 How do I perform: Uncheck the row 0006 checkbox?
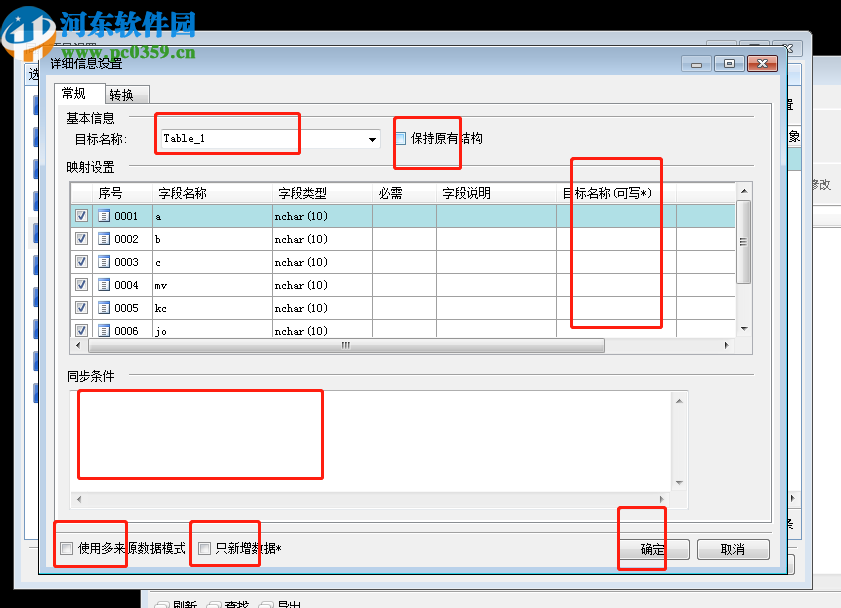point(82,330)
